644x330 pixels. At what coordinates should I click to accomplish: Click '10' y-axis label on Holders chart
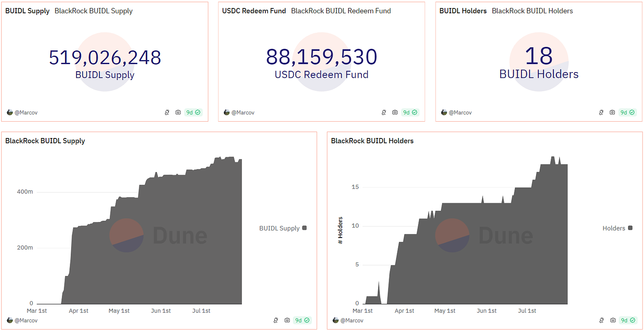pos(355,226)
